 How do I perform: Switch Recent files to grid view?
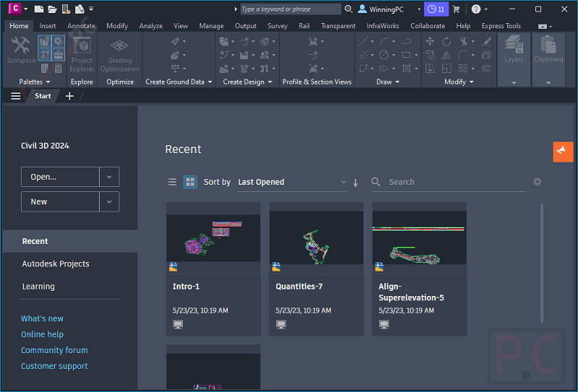coord(190,182)
